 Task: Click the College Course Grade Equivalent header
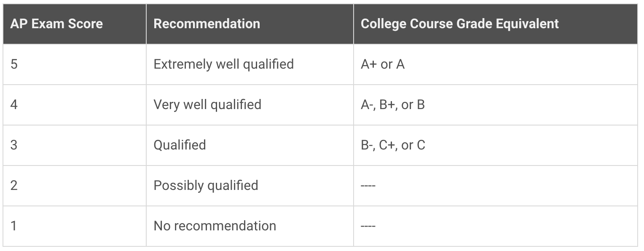pyautogui.click(x=495, y=24)
